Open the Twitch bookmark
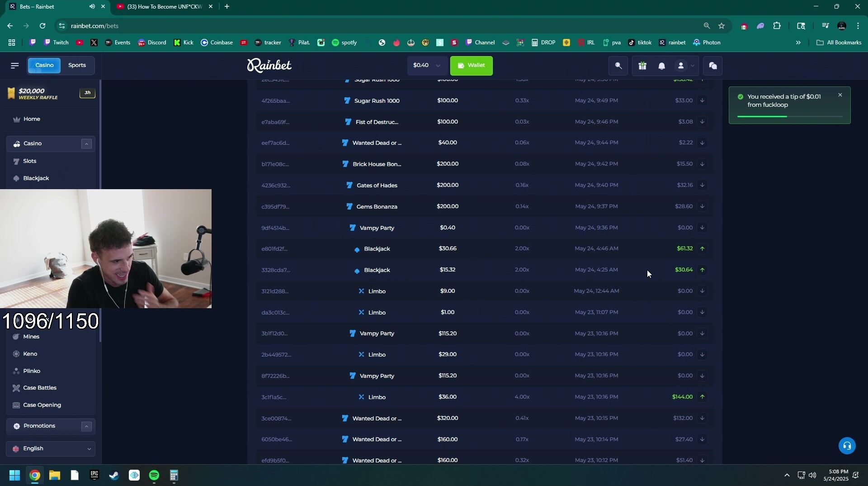Image resolution: width=868 pixels, height=486 pixels. [56, 43]
